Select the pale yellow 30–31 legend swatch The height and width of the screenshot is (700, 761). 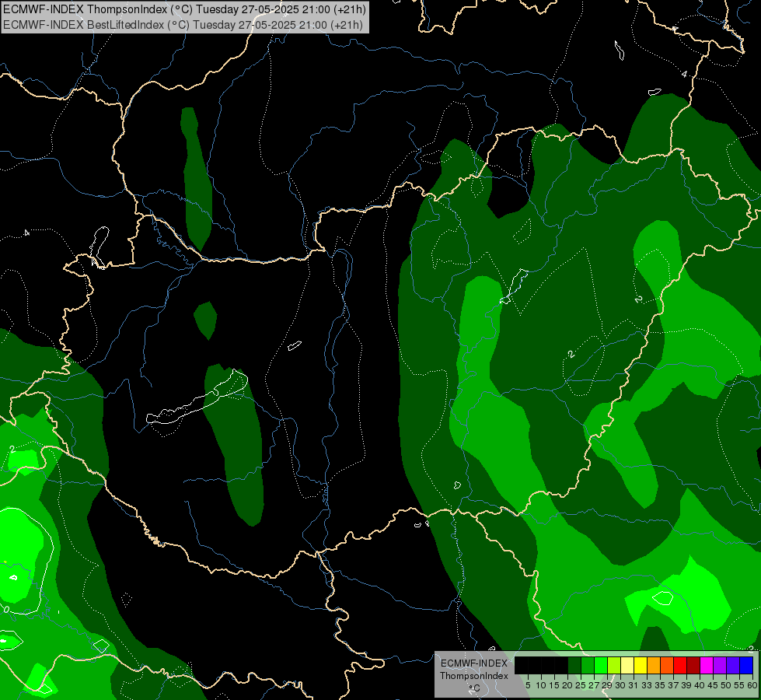(x=627, y=665)
